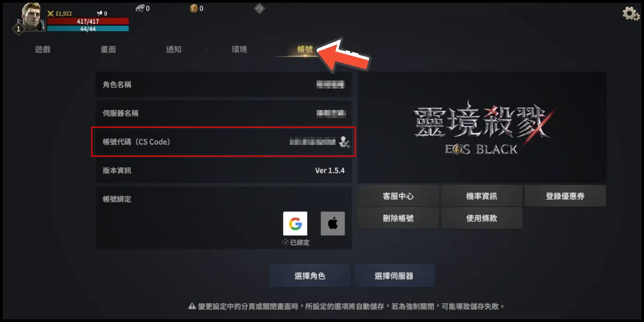Open the 環境 settings tab
Screen dimensions: 644x322
coord(239,49)
